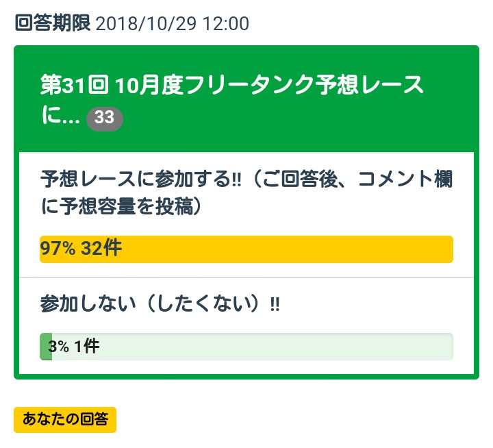Open the poll title "第31回 10月度フリータンク予想レース"
Image resolution: width=493 pixels, height=448 pixels.
(232, 87)
